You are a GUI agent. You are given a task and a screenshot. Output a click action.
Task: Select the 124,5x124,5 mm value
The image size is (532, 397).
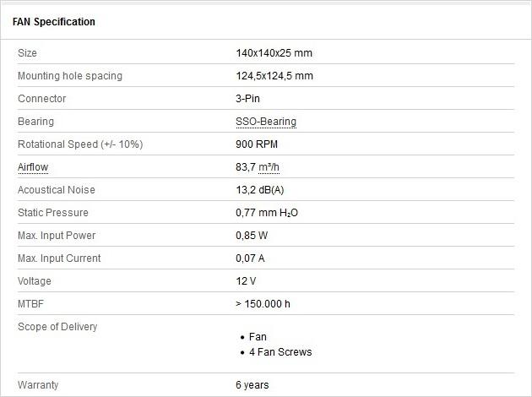click(x=274, y=76)
